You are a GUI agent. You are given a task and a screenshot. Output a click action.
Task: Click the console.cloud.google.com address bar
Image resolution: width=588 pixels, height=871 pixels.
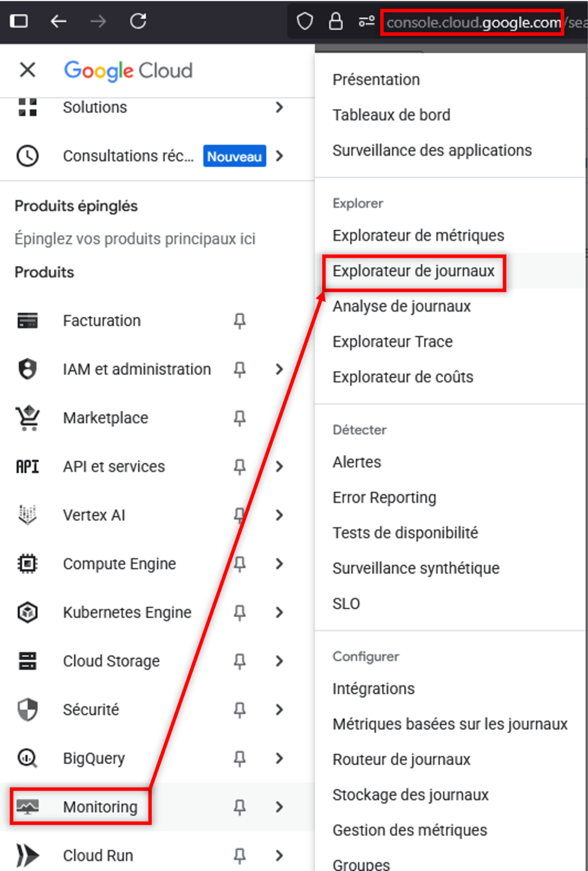pos(473,22)
